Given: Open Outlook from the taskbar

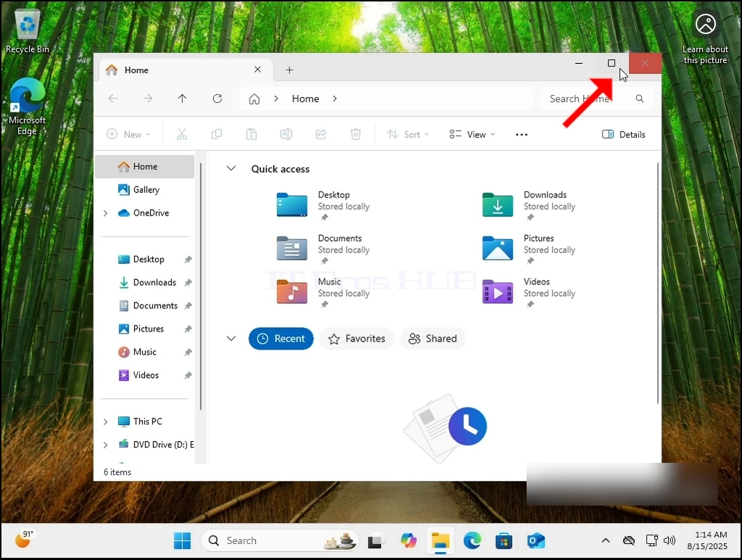Looking at the screenshot, I should tap(536, 540).
